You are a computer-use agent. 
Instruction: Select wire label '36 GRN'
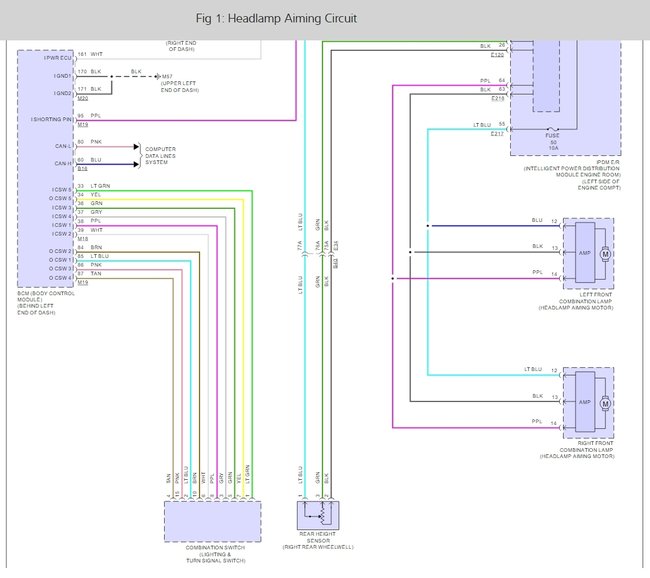click(90, 203)
